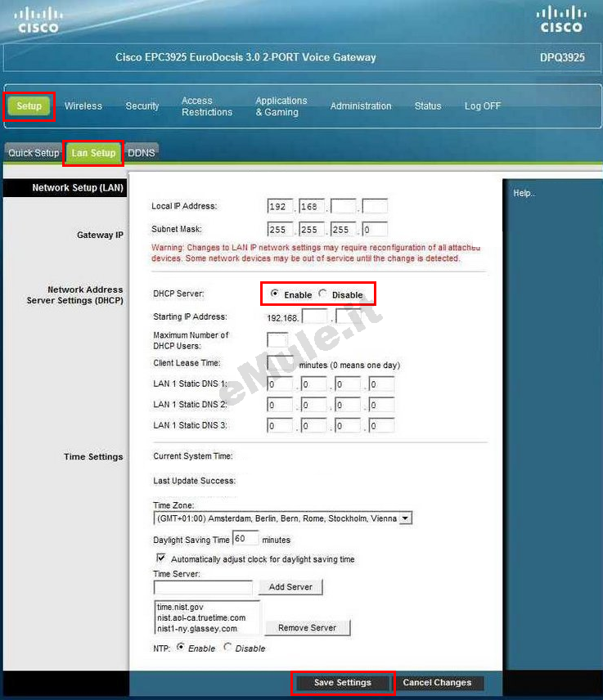Viewport: 603px width, 700px height.
Task: Click LAN 1 Static DNS 2 second octet
Action: 313,405
